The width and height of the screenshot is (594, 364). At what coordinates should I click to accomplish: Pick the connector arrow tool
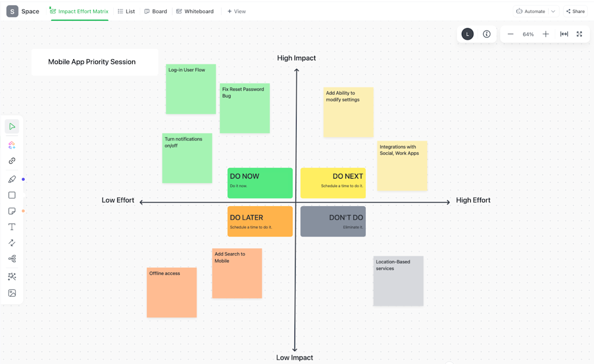pos(12,242)
